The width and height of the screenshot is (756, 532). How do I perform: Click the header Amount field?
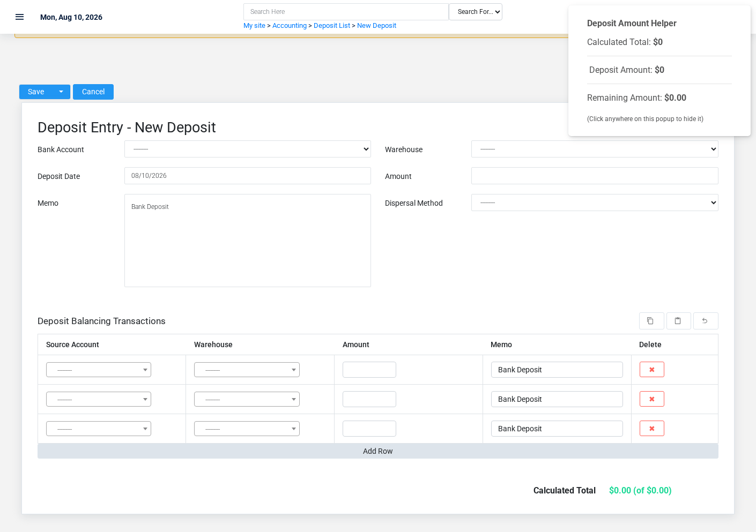click(x=595, y=176)
